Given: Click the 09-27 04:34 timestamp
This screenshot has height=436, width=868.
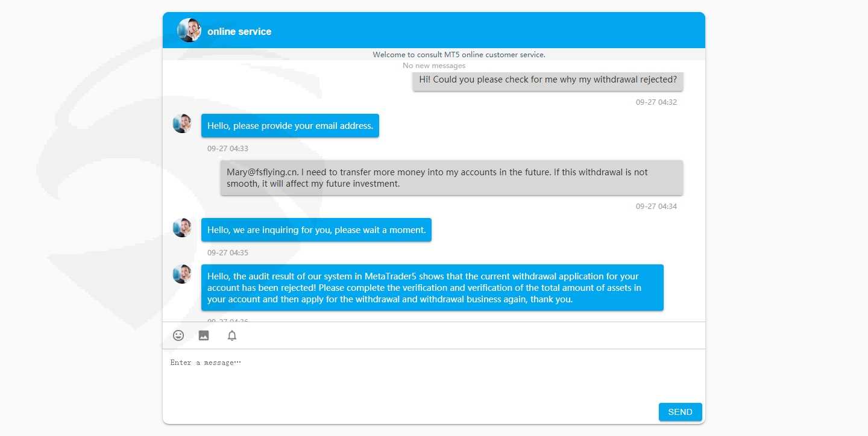Looking at the screenshot, I should point(656,207).
